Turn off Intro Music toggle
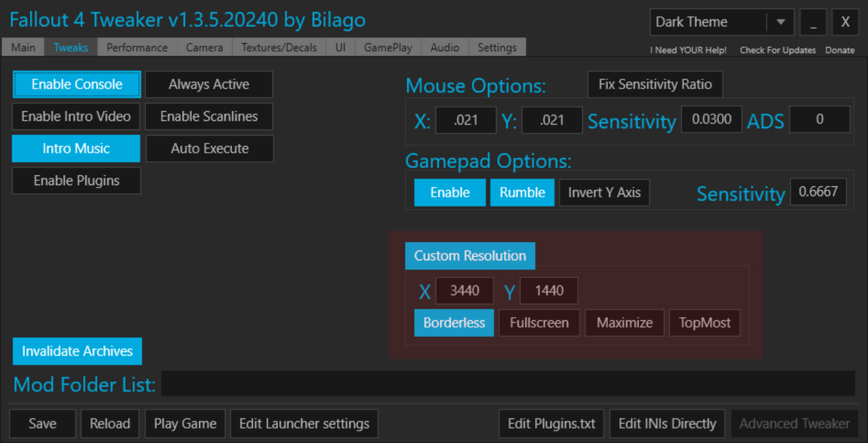The image size is (868, 443). point(76,148)
